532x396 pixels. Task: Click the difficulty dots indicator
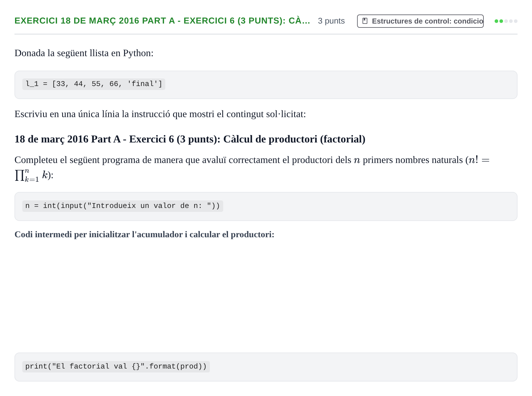pos(506,21)
